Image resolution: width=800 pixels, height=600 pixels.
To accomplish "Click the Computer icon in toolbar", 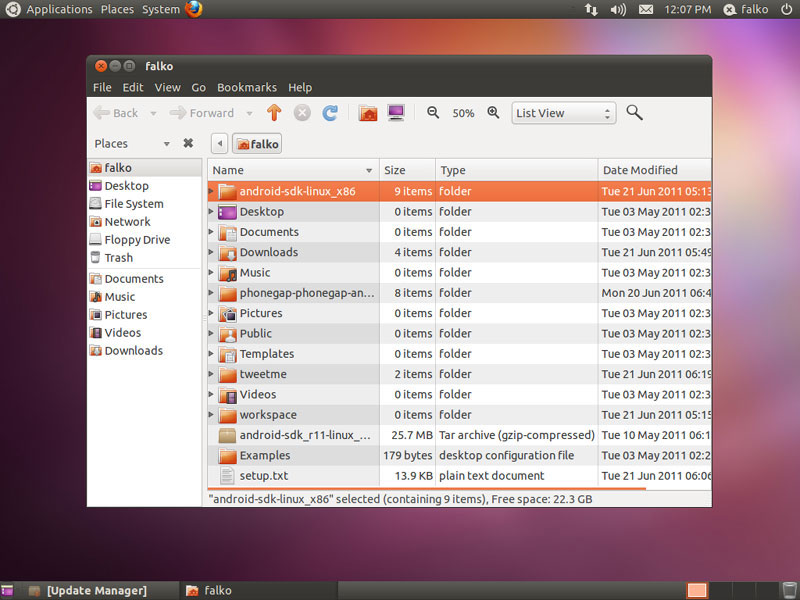I will point(396,113).
